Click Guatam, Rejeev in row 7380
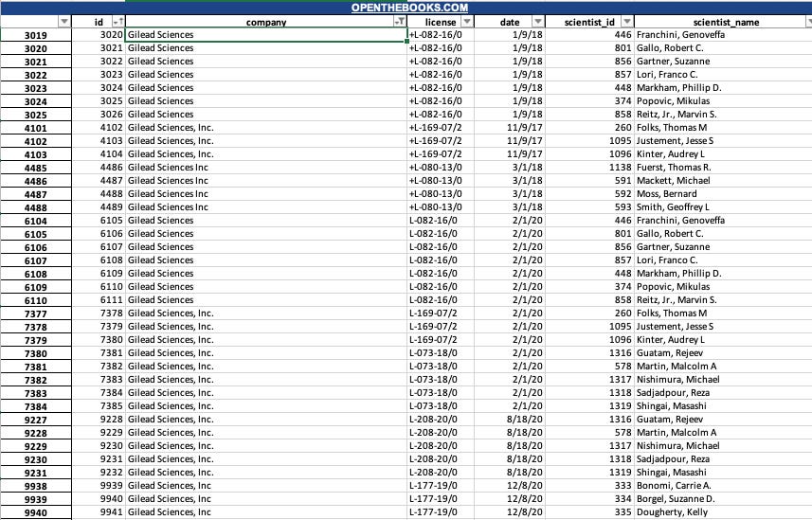This screenshot has width=812, height=520. pyautogui.click(x=723, y=352)
